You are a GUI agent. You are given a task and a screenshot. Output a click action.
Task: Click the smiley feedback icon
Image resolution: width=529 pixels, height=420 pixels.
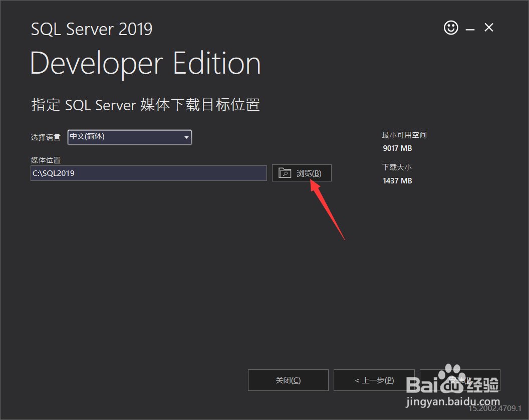click(x=451, y=28)
